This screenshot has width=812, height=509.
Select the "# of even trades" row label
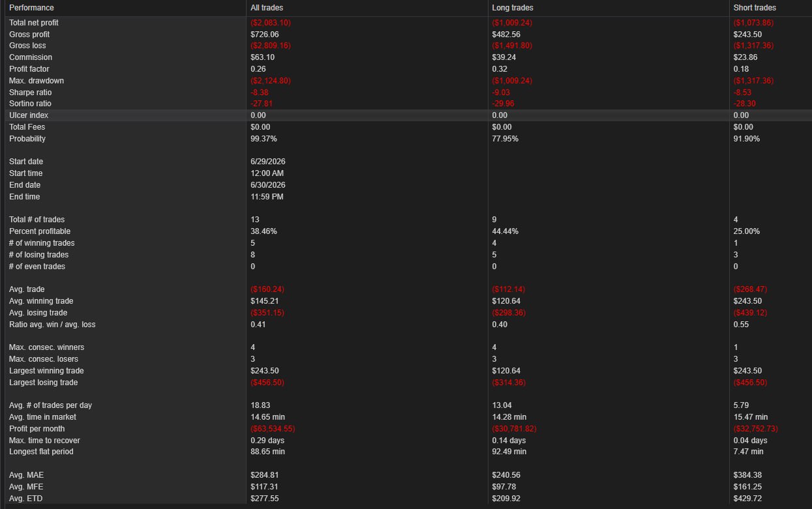point(37,267)
